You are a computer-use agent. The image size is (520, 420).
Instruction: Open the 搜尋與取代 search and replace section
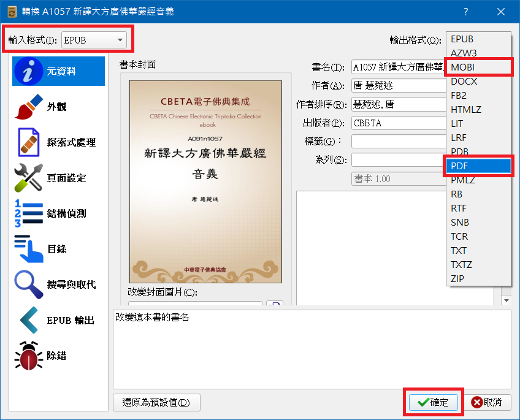click(58, 284)
